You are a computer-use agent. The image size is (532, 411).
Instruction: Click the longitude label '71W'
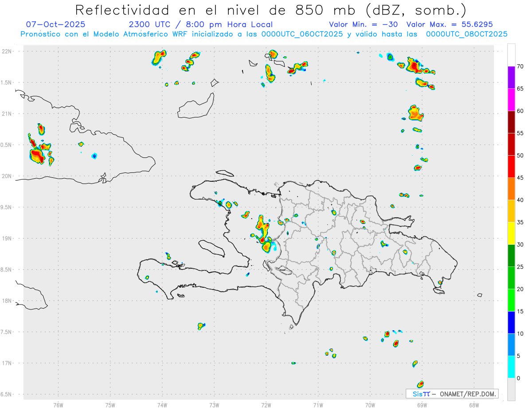(318, 405)
